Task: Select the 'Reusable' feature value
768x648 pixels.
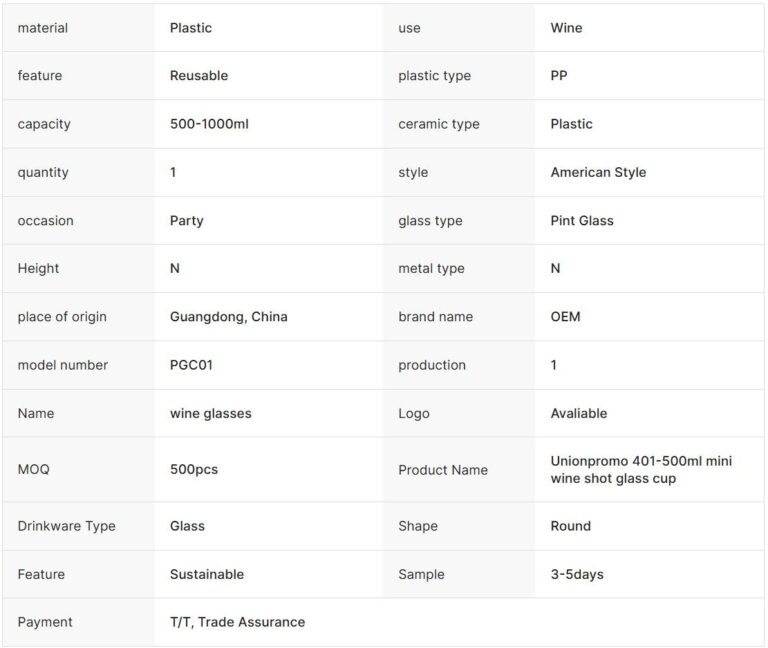Action: tap(199, 76)
